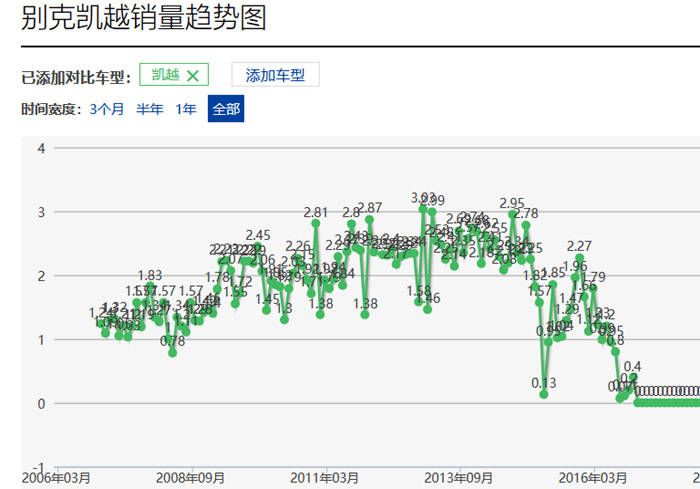
Task: Click the 2008年09月 axis label
Action: [190, 478]
